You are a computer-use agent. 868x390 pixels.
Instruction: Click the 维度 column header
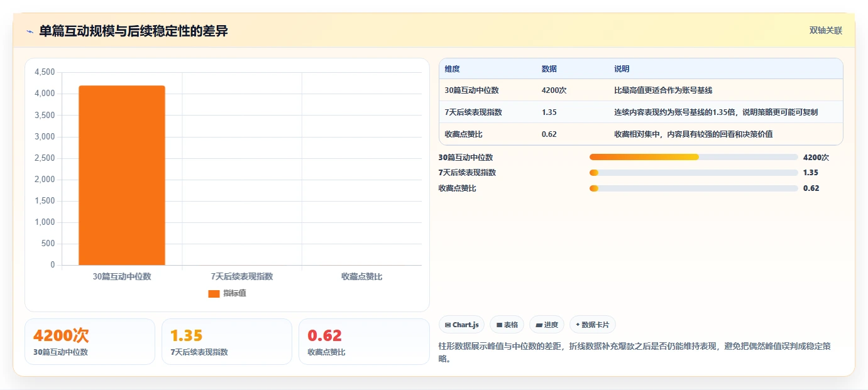(452, 69)
